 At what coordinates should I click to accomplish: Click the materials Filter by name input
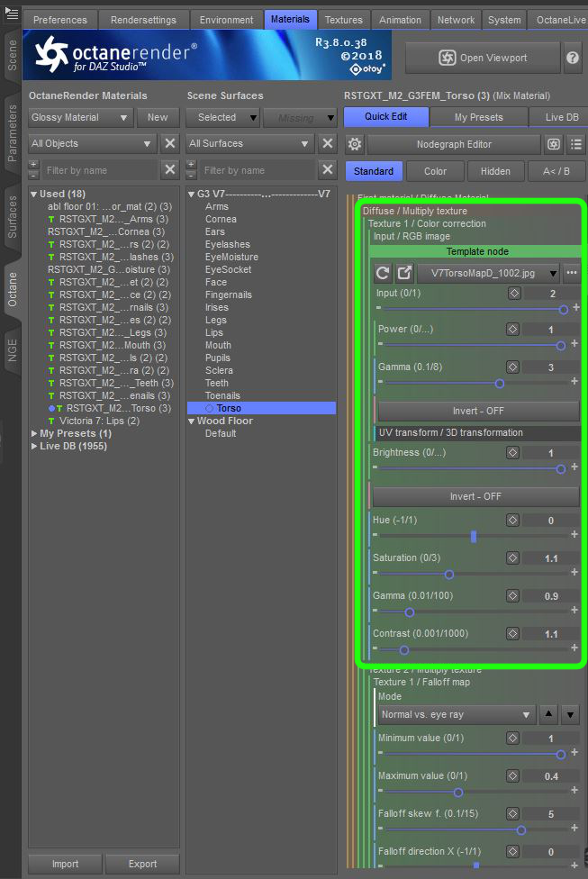point(100,170)
